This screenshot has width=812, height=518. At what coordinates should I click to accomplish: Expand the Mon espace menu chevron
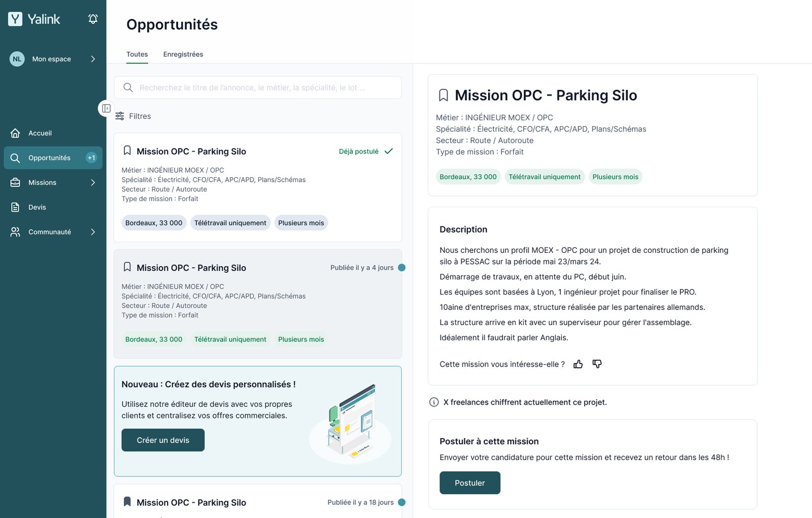click(x=93, y=59)
